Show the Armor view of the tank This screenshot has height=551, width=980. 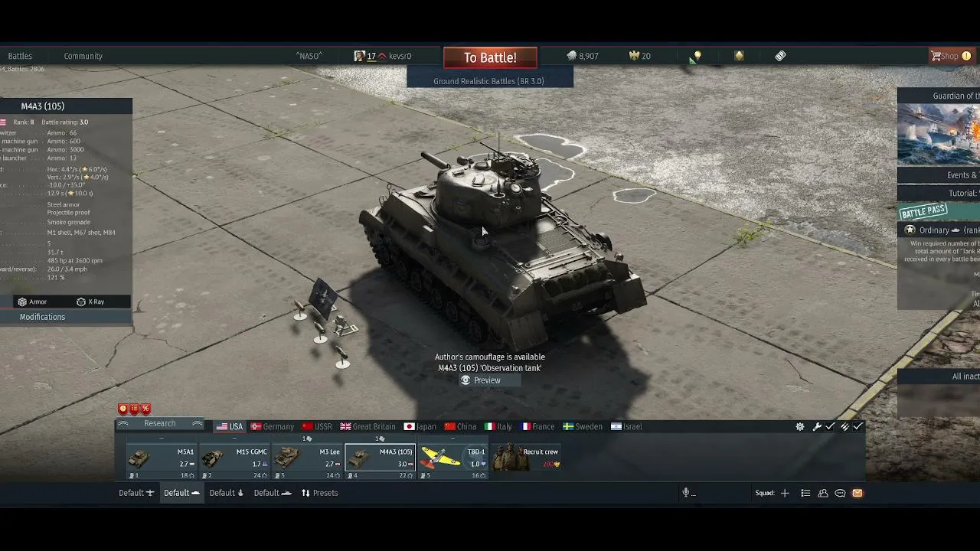pos(32,302)
